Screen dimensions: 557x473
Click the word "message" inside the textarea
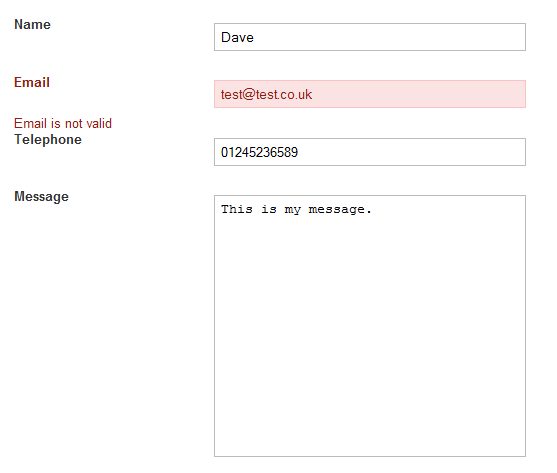[x=337, y=210]
